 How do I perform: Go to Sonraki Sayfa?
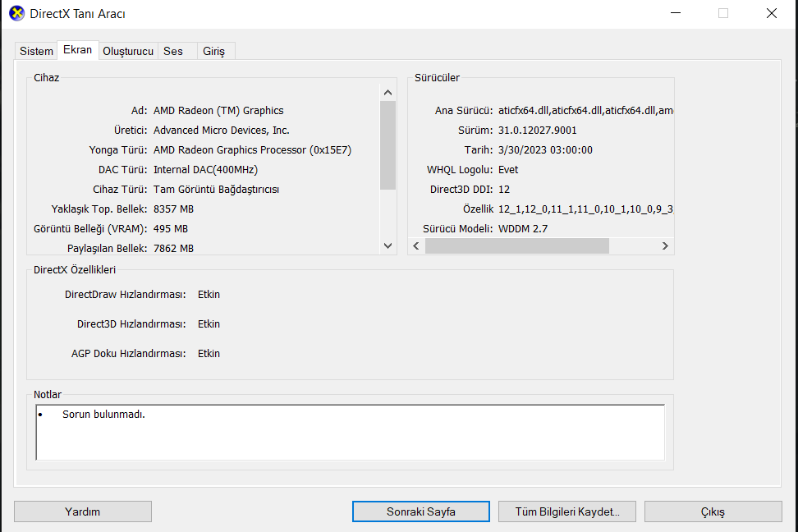[x=421, y=511]
